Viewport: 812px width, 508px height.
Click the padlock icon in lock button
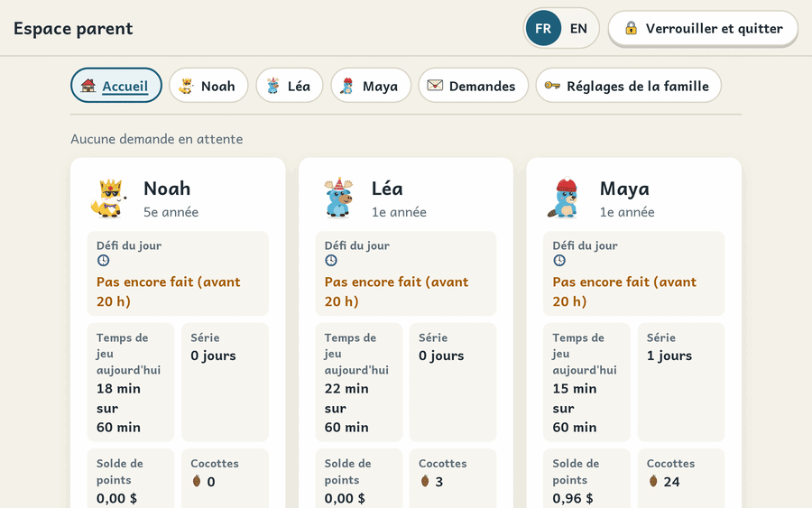click(631, 28)
